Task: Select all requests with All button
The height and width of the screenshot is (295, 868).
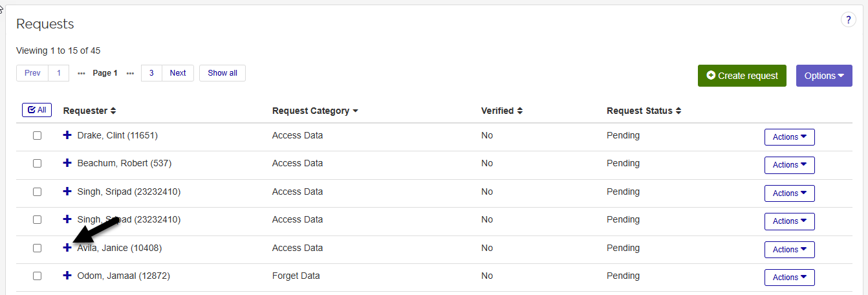Action: coord(37,110)
